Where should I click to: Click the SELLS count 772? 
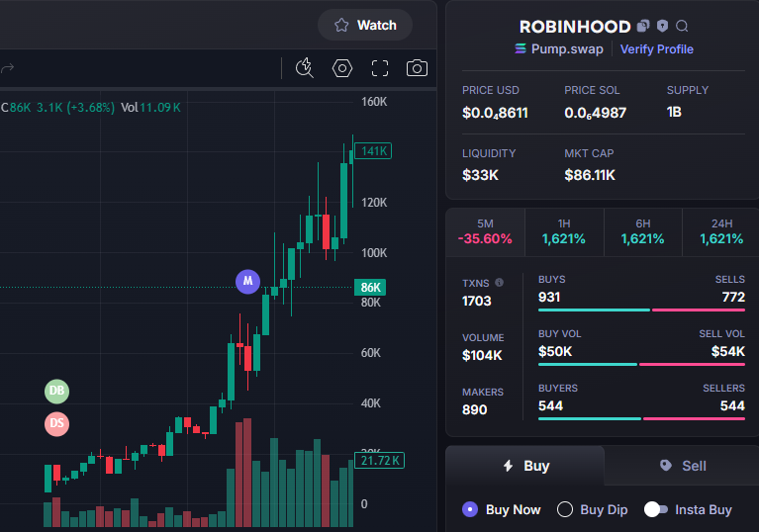(733, 297)
